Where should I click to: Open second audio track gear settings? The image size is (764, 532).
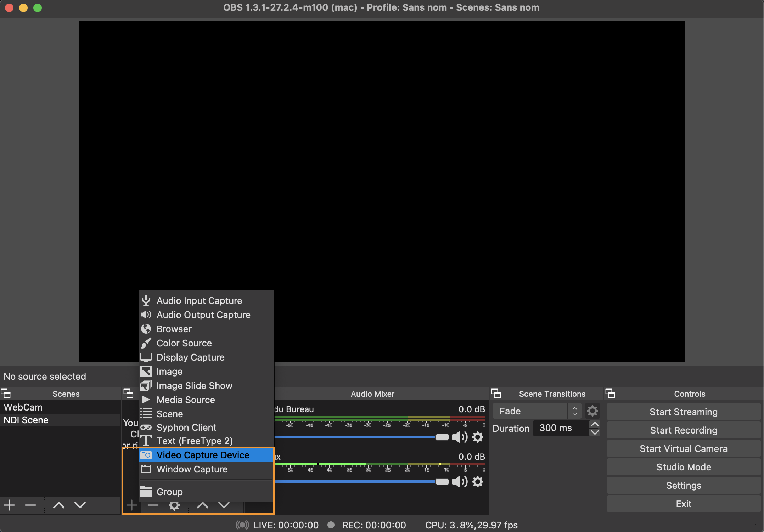pos(478,482)
